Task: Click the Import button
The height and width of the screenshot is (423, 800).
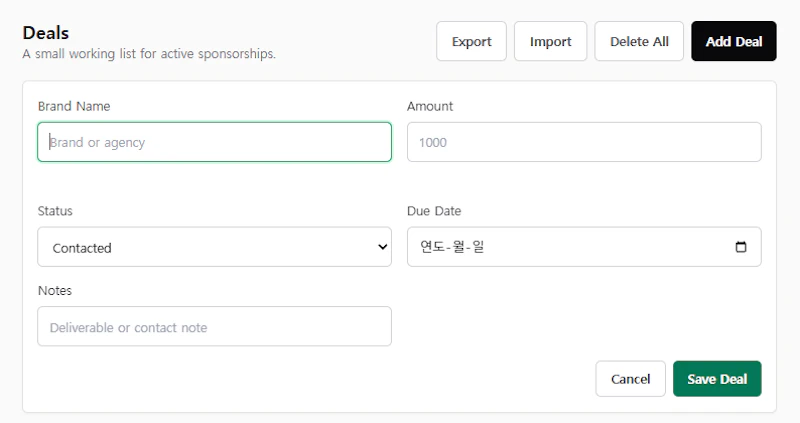Action: pyautogui.click(x=551, y=41)
